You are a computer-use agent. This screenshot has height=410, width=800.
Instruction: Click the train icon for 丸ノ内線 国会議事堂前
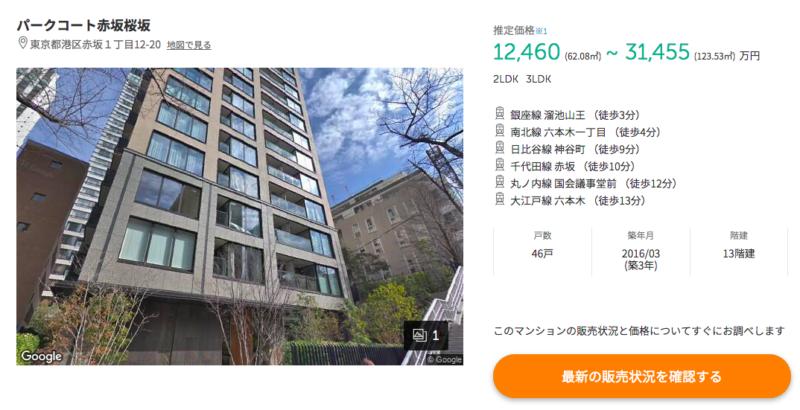point(500,182)
